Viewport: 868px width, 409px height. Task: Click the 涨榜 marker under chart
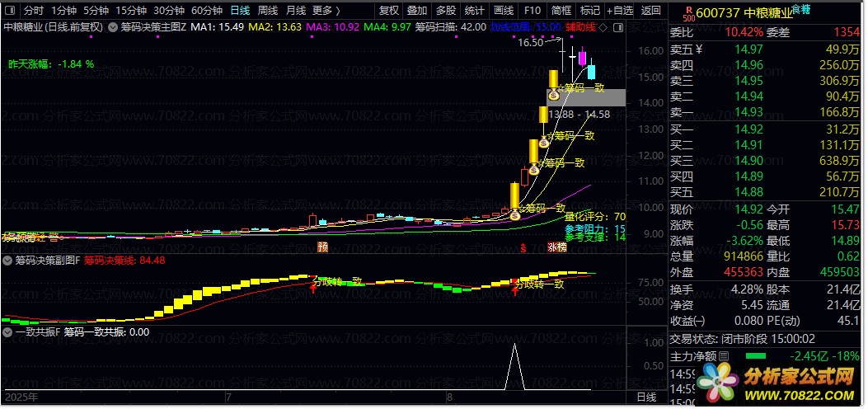click(557, 247)
